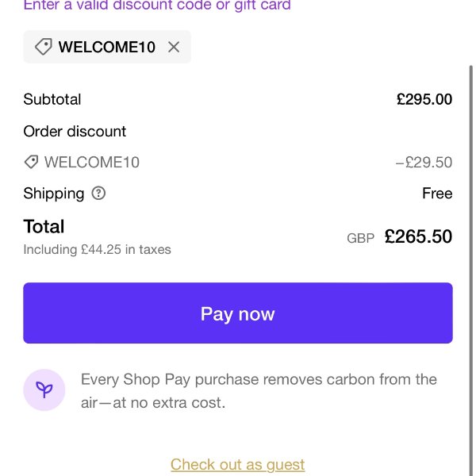
Task: Open the Check out as guest link
Action: 237,464
